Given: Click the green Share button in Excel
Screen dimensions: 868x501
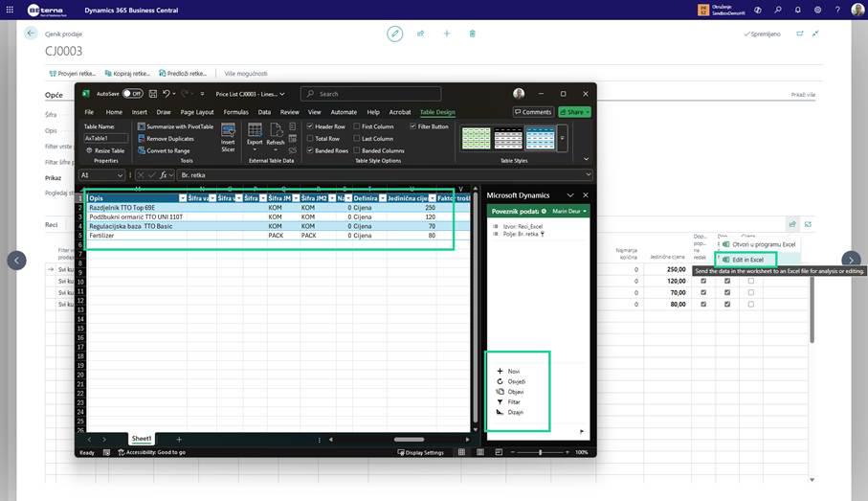Looking at the screenshot, I should pos(574,112).
